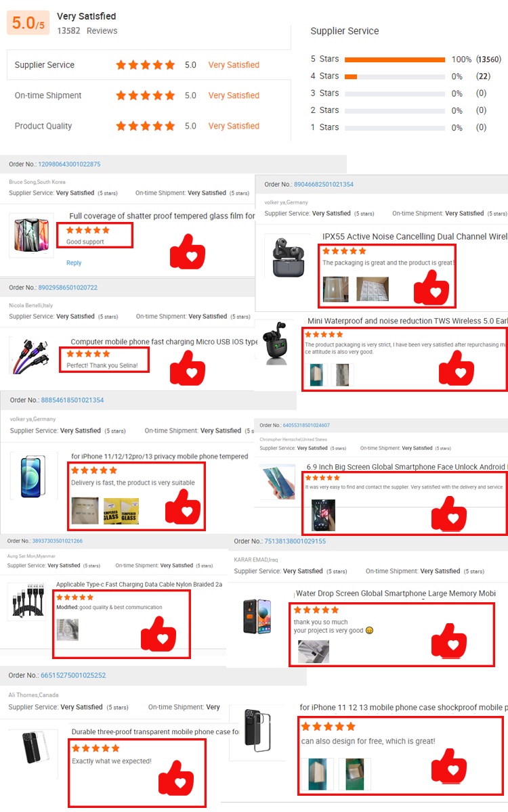Select the 4 Stars rating bar
Screen dimensions: 508x812
click(x=395, y=76)
